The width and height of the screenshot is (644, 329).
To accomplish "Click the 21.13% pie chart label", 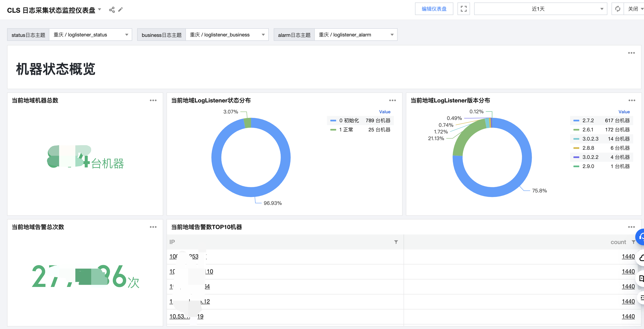I will coord(436,139).
